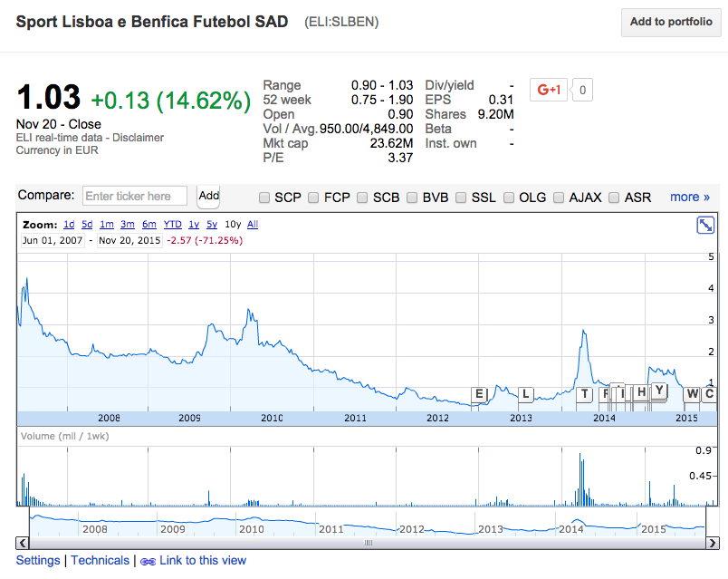Click 2011 in the overview timeline strip
The height and width of the screenshot is (579, 728).
pos(331,529)
